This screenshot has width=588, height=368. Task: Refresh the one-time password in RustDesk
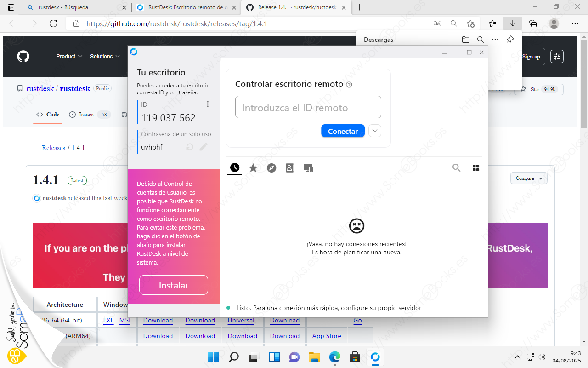(190, 147)
